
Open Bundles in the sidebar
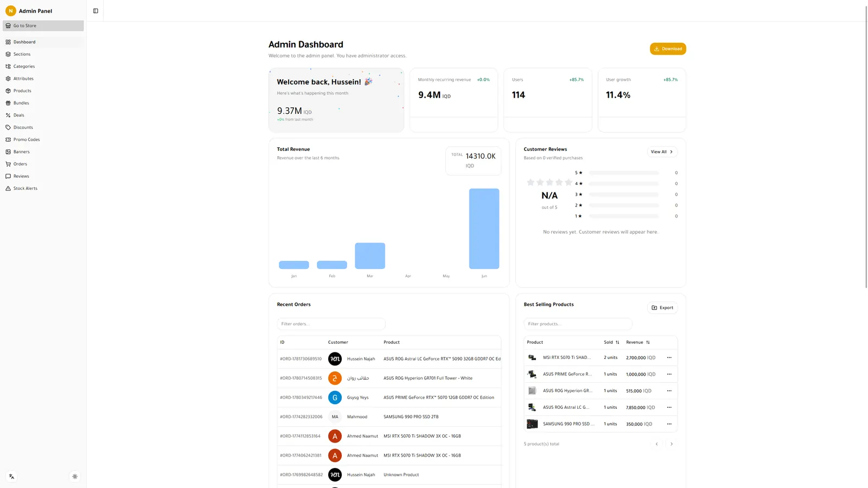click(43, 103)
